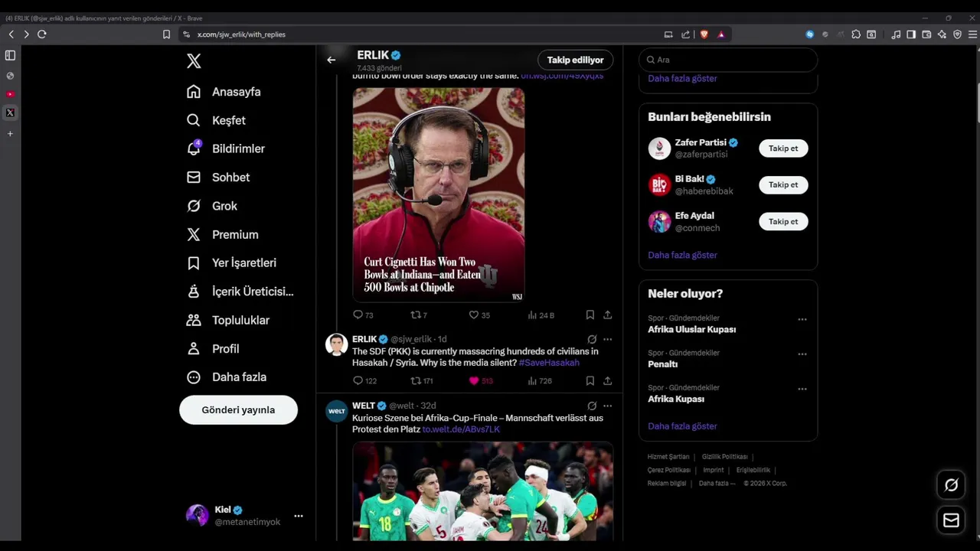Open the to.welt.de link
Viewport: 980px width, 551px height.
461,429
